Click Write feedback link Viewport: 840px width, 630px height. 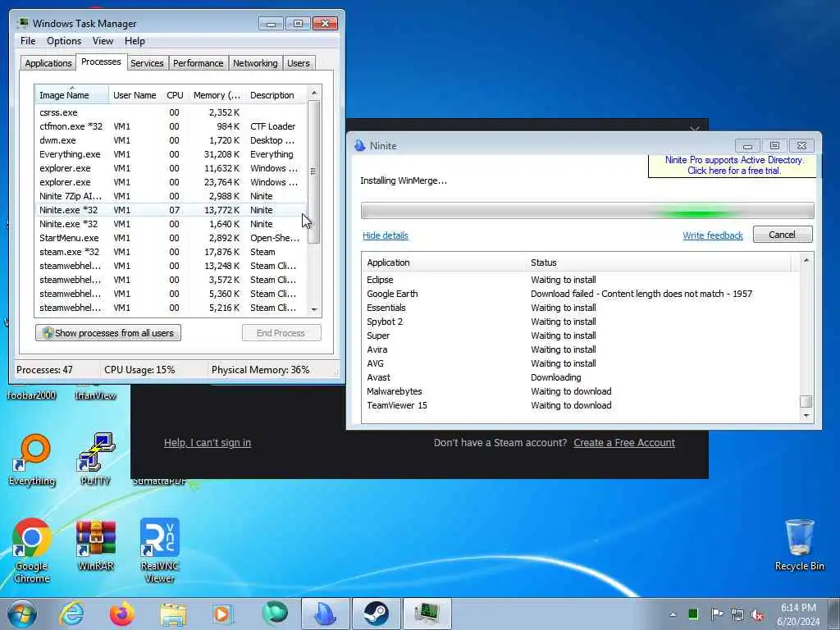pos(713,235)
